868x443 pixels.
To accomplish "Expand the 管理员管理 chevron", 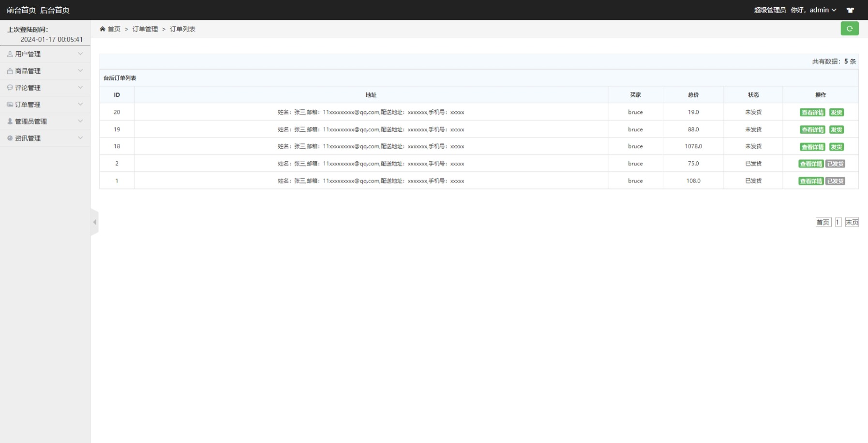I will pyautogui.click(x=80, y=121).
